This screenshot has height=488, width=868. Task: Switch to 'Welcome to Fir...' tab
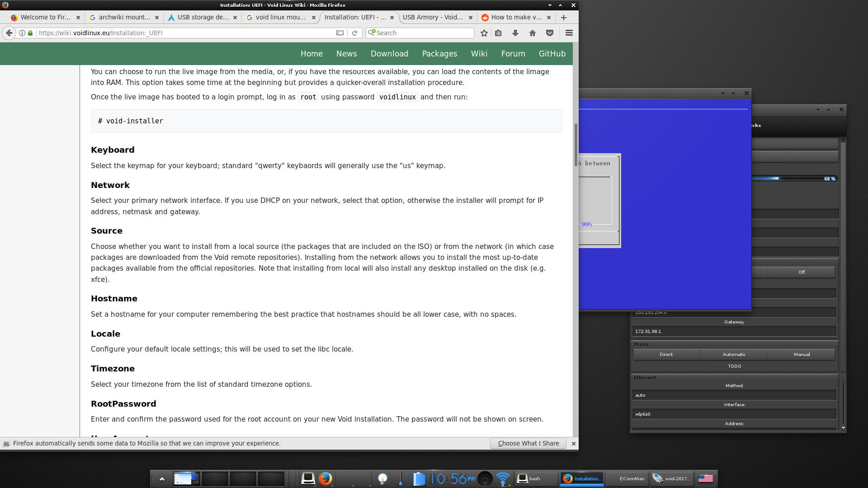tap(45, 18)
